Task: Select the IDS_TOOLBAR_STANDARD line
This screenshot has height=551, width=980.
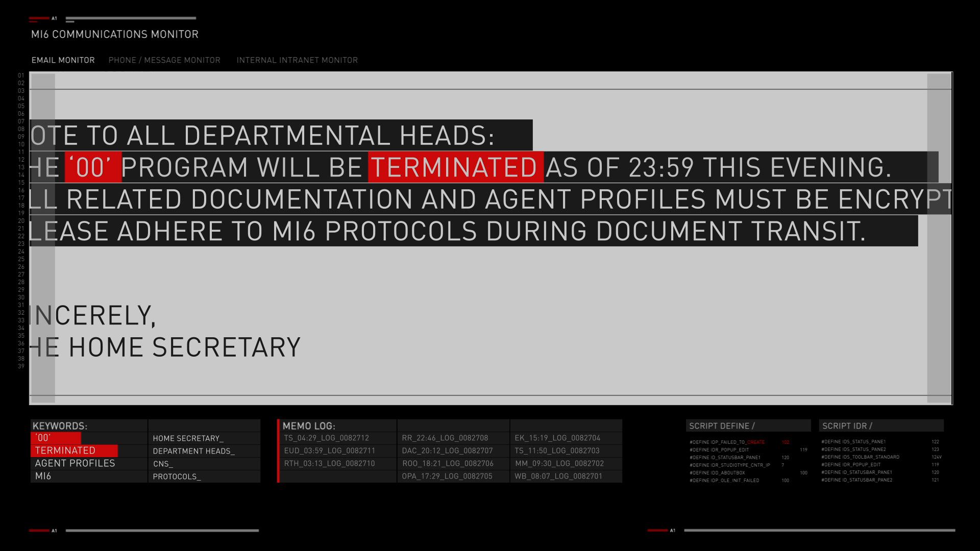Action: pos(881,457)
